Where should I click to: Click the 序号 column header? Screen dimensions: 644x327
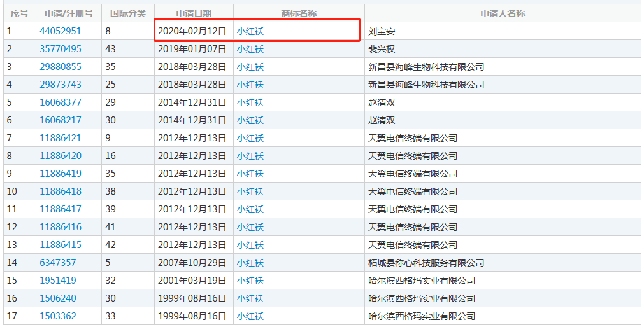pyautogui.click(x=20, y=13)
